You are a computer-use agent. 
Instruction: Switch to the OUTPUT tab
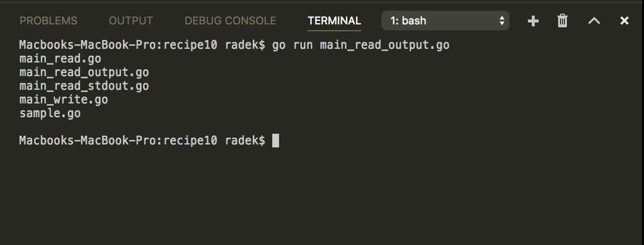point(131,20)
